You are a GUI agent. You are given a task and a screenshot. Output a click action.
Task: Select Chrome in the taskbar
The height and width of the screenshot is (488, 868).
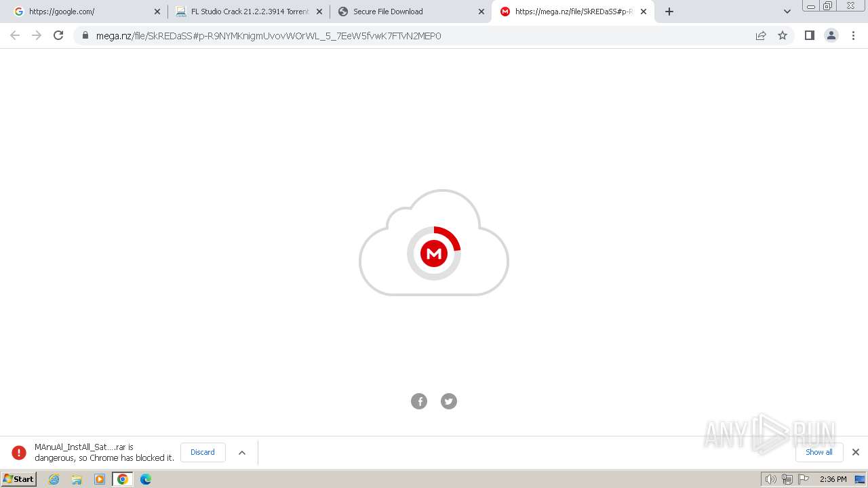(x=123, y=479)
